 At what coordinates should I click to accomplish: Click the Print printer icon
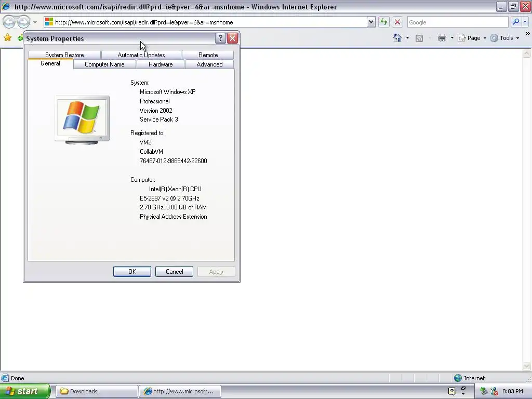point(442,38)
